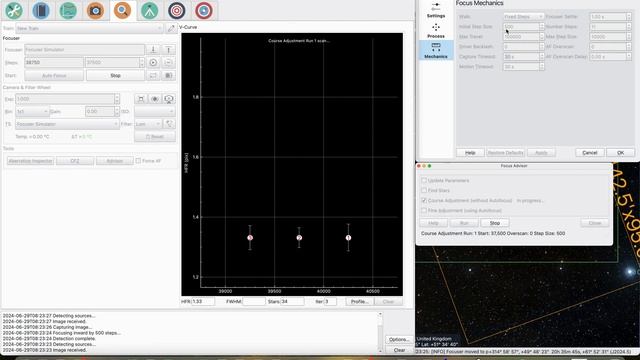Open the Walk dropdown in Focus Mechanics
Viewport: 640px width, 360px height.
pyautogui.click(x=523, y=17)
